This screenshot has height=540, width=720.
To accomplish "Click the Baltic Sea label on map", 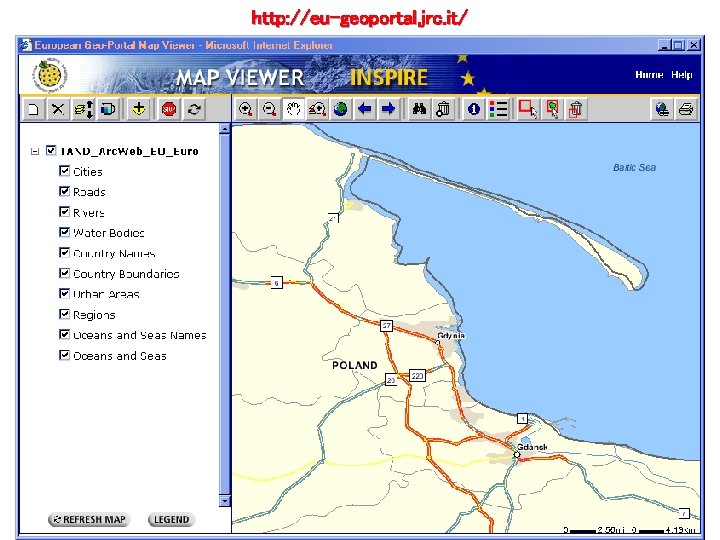I will pos(635,168).
